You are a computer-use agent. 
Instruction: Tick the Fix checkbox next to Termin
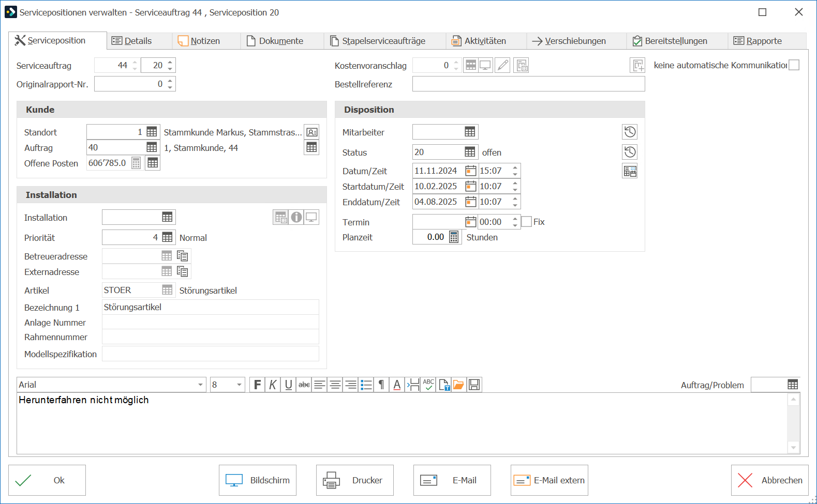pyautogui.click(x=527, y=222)
